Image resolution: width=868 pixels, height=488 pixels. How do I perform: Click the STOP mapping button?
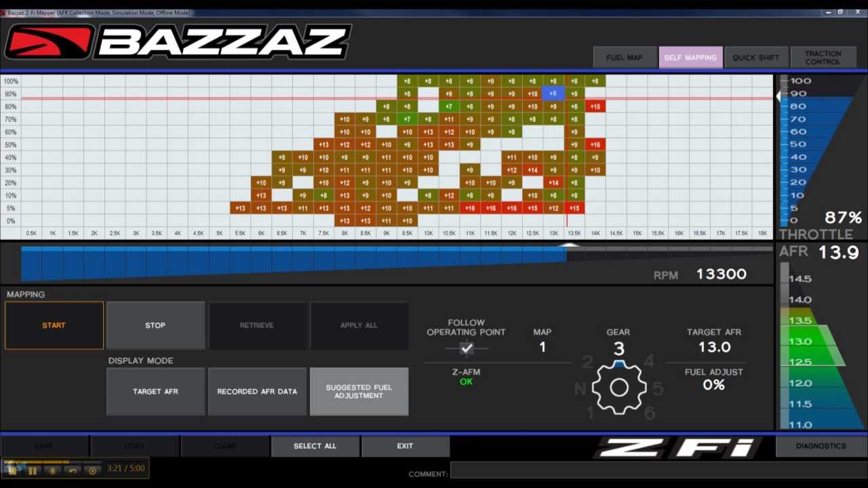click(x=155, y=325)
